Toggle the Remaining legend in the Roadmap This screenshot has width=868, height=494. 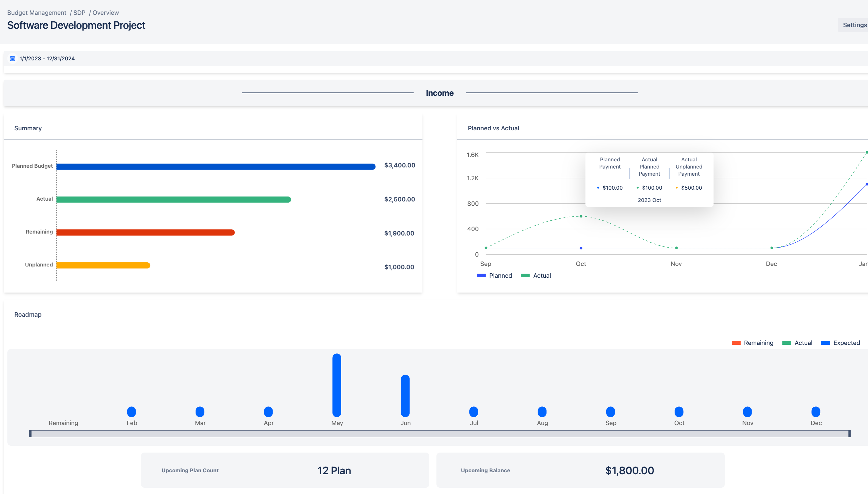753,343
